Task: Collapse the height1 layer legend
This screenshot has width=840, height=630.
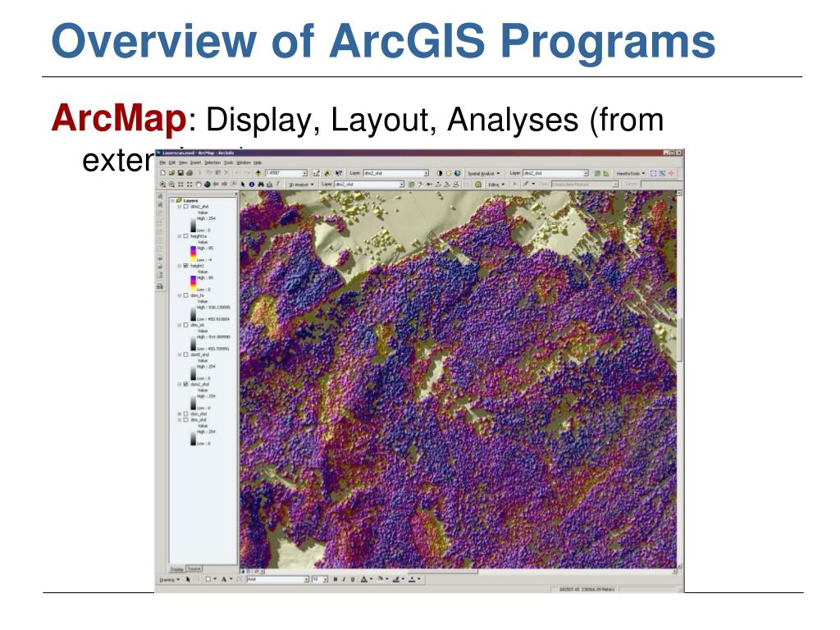Action: 180,266
